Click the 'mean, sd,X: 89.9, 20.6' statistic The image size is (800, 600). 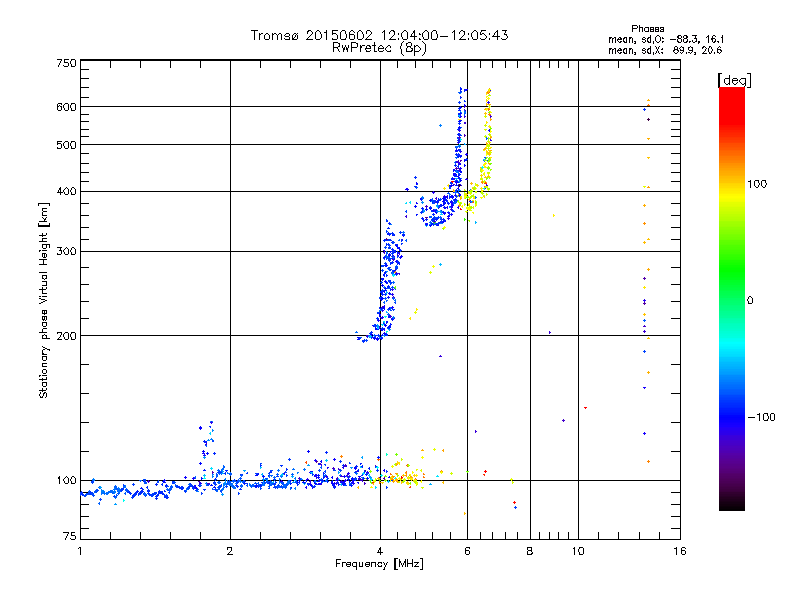(665, 51)
